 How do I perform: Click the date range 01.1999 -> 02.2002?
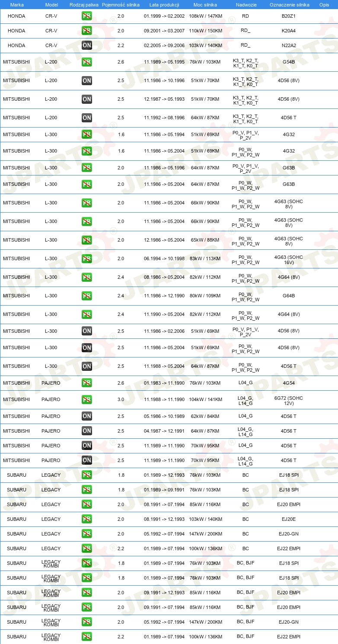point(164,16)
